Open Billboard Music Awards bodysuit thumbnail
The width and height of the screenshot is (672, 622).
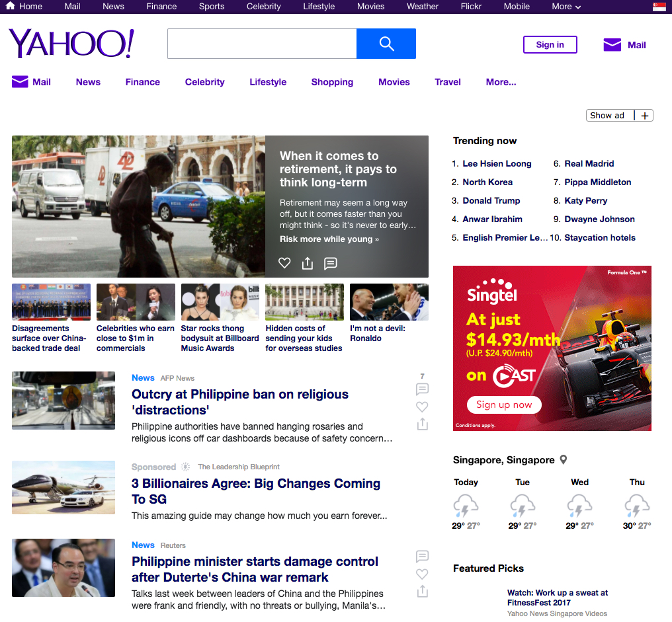click(x=220, y=302)
